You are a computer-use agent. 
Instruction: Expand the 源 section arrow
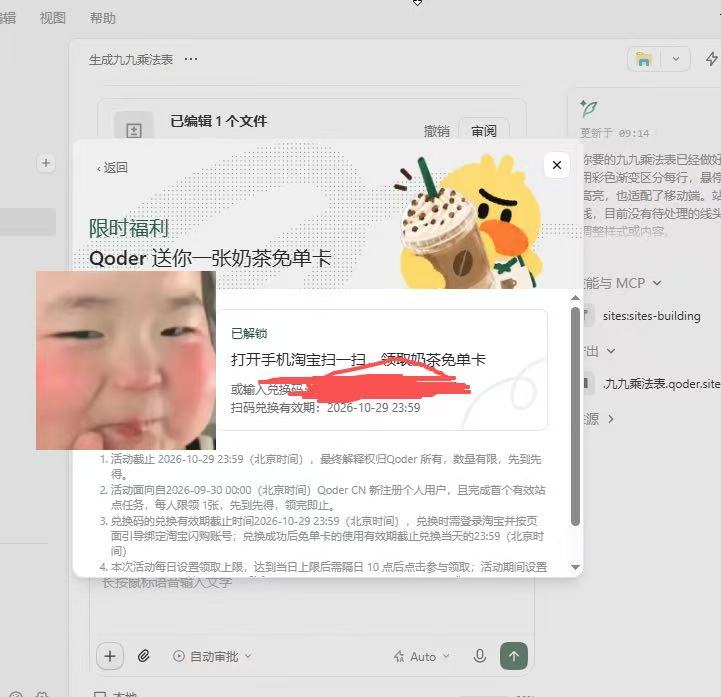point(611,419)
